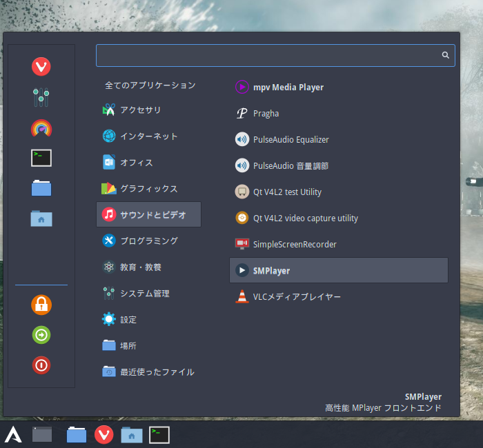
Task: Open the 教育・教養 category
Action: (x=148, y=267)
